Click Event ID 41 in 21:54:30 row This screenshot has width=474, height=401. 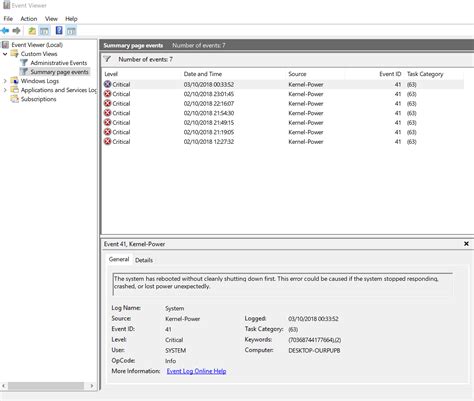(x=398, y=113)
